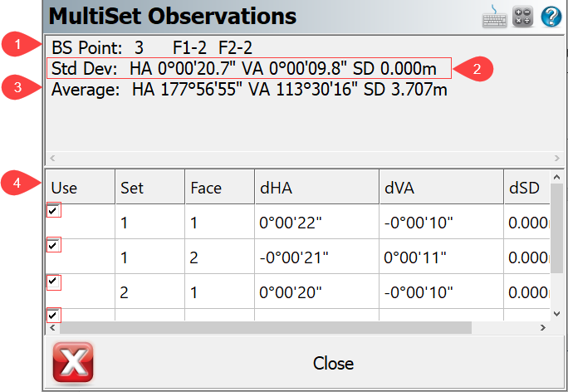
Task: Uncheck Use box for Set 1 Face 2
Action: [54, 246]
